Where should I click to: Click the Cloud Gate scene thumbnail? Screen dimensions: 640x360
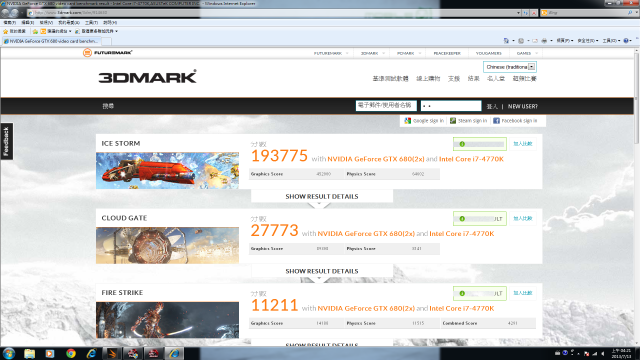click(167, 245)
